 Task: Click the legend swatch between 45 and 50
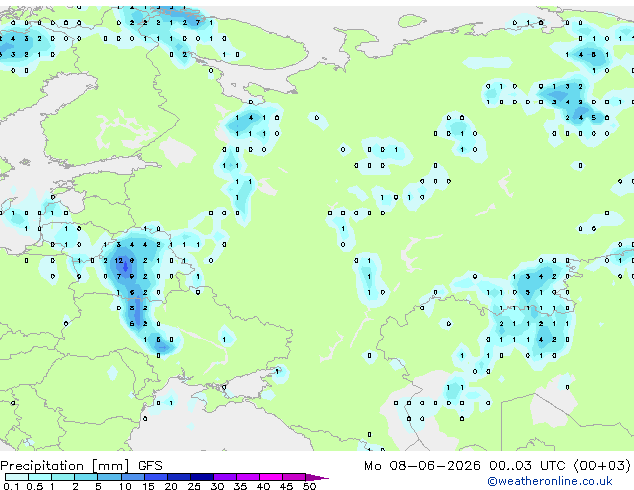tap(294, 477)
